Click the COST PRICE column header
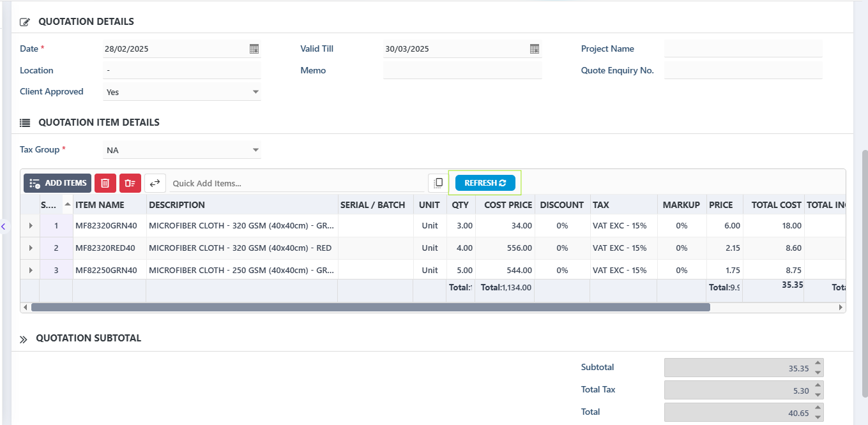Viewport: 868px width, 425px height. 508,205
